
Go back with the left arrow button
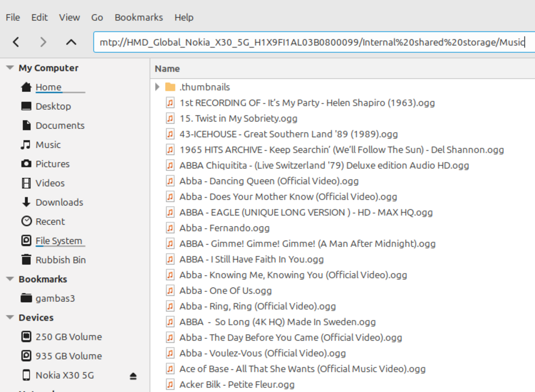(16, 42)
